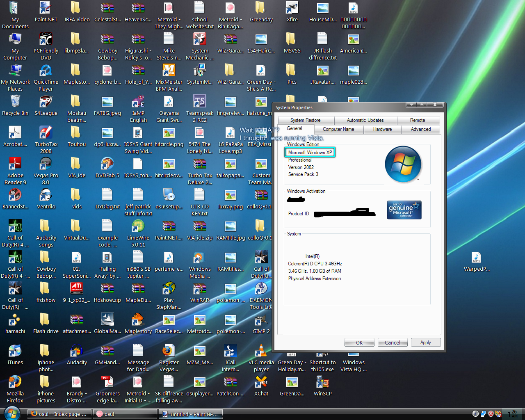Click the Windows logo in System Properties
The image size is (525, 420).
point(403,164)
